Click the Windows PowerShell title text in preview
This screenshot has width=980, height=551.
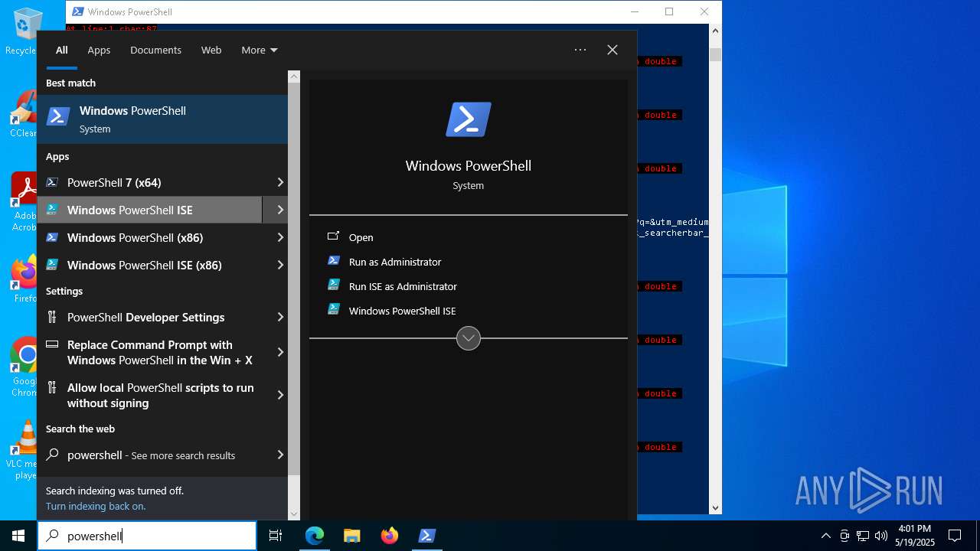tap(469, 165)
